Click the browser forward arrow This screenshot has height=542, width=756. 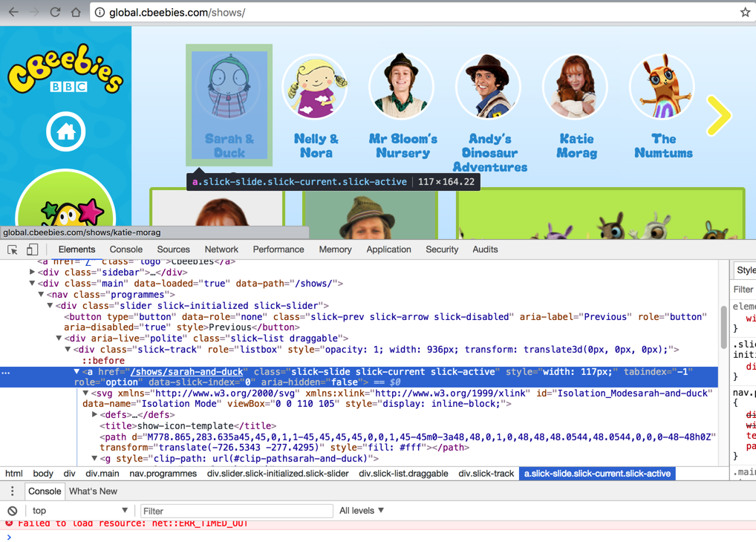(34, 12)
